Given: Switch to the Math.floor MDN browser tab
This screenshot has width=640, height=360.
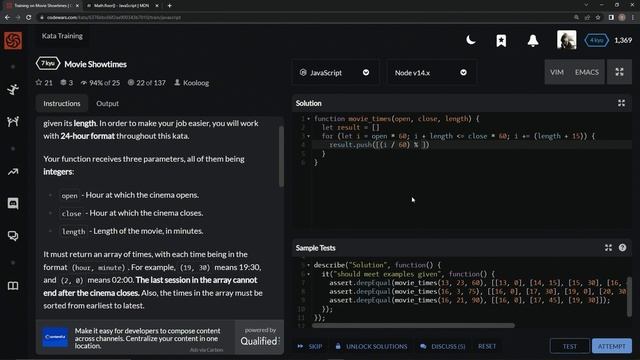Looking at the screenshot, I should (122, 6).
